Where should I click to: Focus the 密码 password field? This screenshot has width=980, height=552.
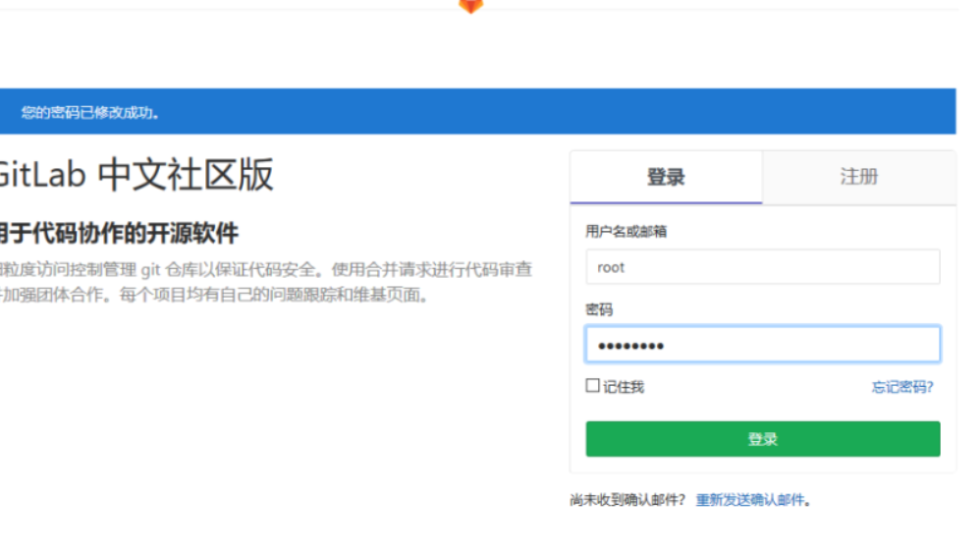(x=763, y=345)
